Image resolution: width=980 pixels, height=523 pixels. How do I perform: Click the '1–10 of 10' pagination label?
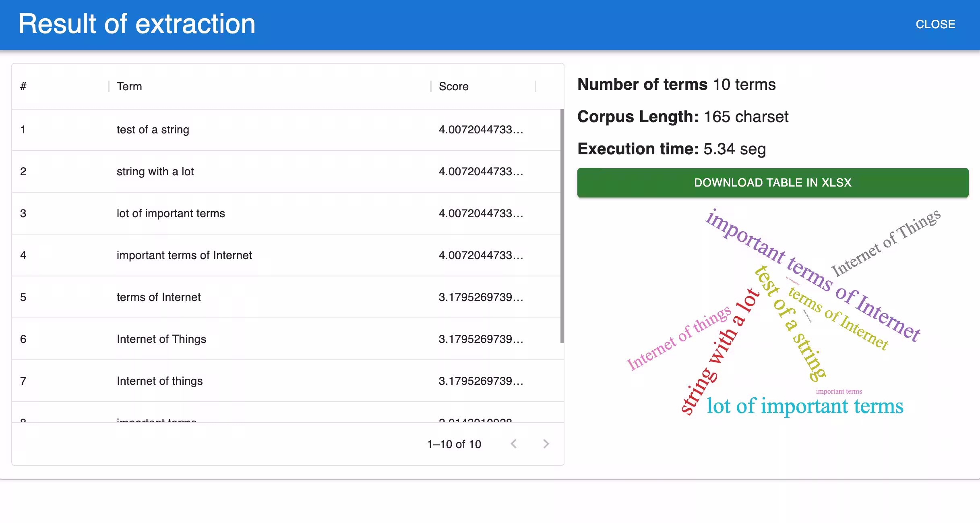(x=454, y=444)
